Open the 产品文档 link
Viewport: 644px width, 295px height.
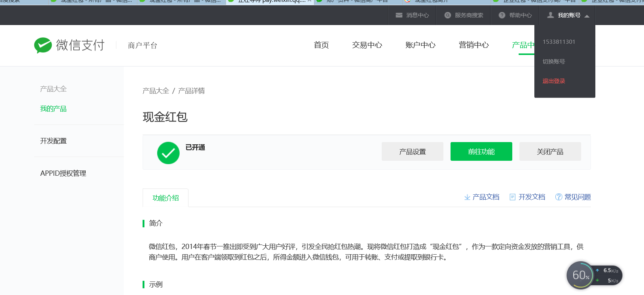tap(486, 197)
